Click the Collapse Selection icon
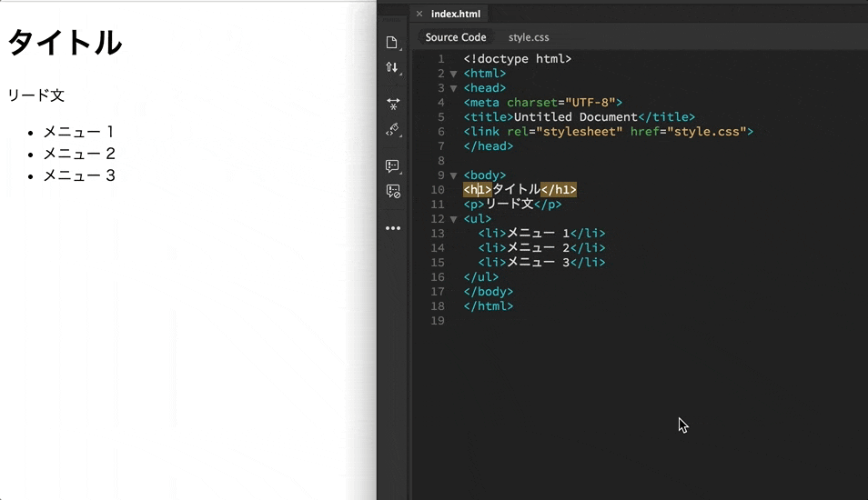 pos(393,104)
